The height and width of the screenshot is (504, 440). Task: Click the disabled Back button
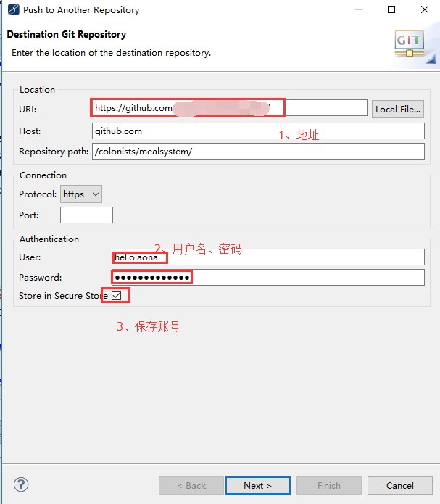[191, 485]
